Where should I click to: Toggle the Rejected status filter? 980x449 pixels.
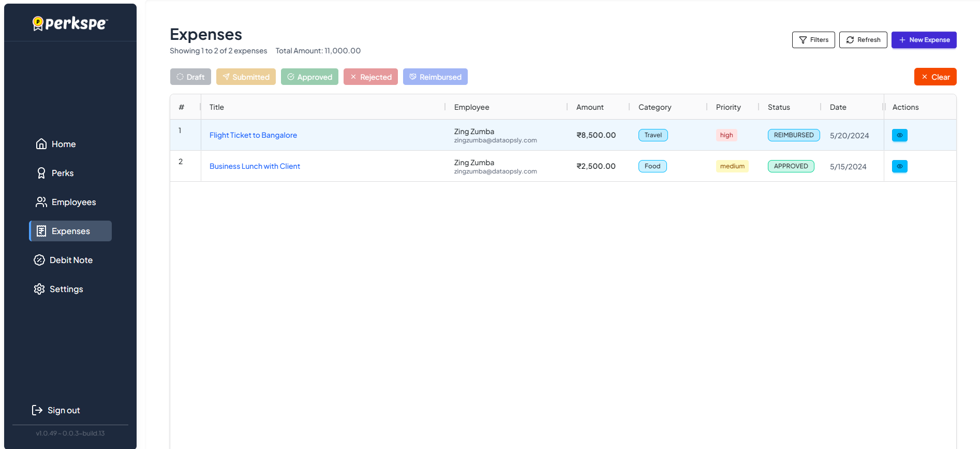[370, 77]
